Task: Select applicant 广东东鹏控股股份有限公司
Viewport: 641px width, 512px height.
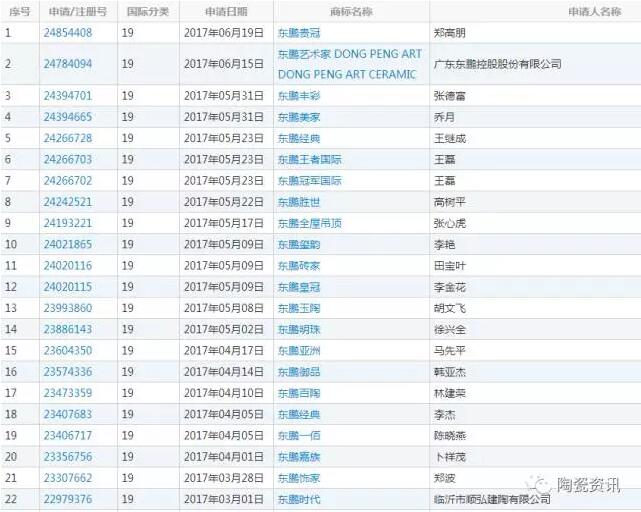Action: coord(498,64)
